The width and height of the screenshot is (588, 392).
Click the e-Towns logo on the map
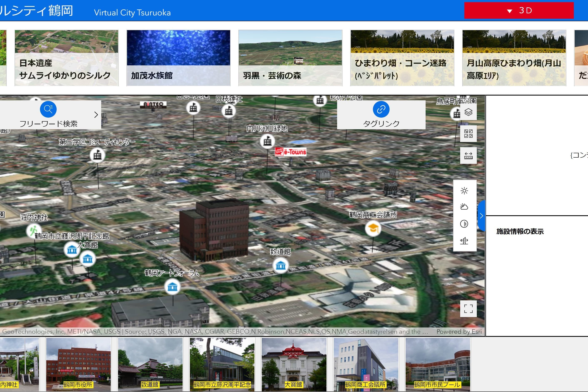click(290, 152)
